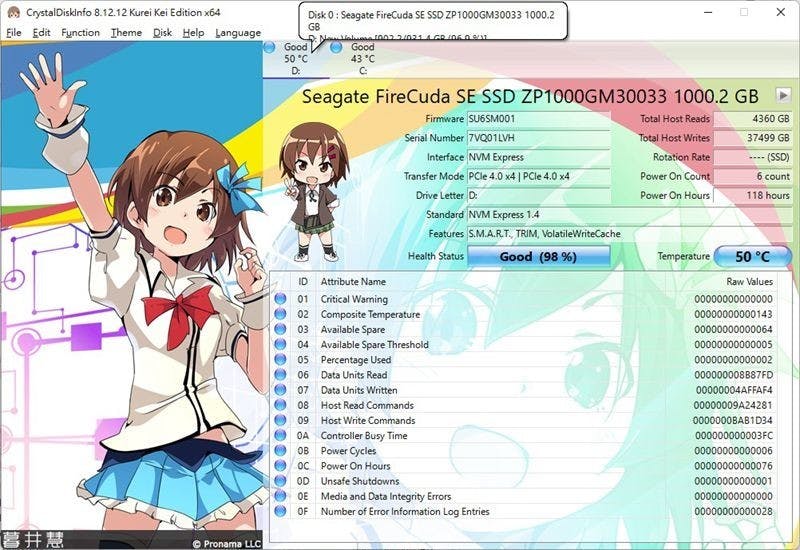Click status icon for Number of Error Information Log Entries

[x=280, y=511]
